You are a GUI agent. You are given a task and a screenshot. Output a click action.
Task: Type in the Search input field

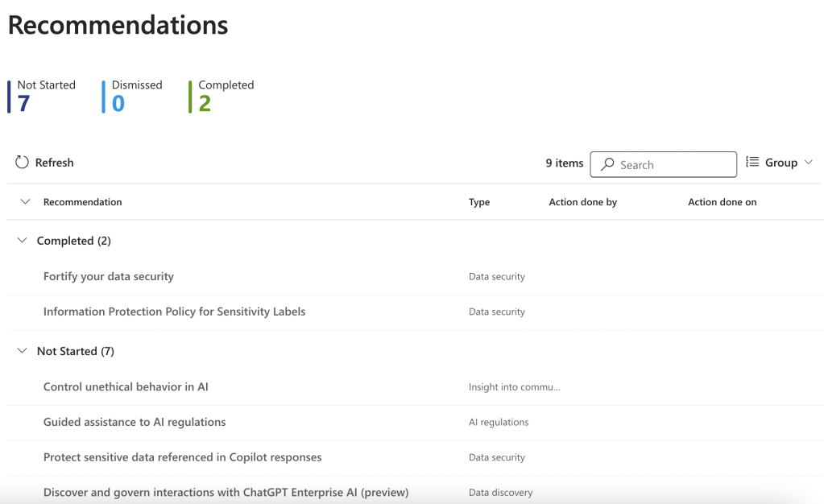(x=673, y=164)
